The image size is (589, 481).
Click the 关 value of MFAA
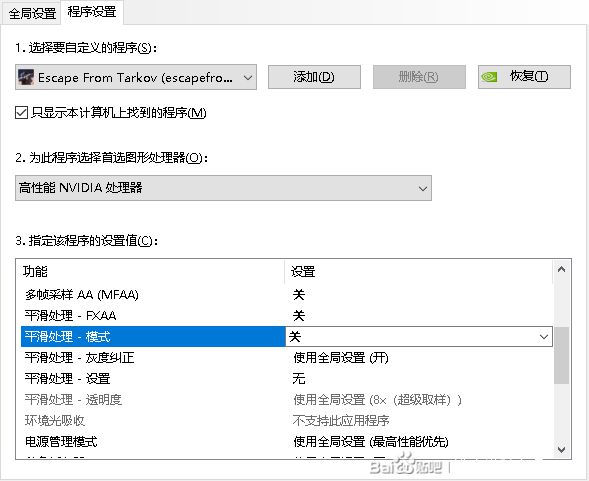(299, 295)
